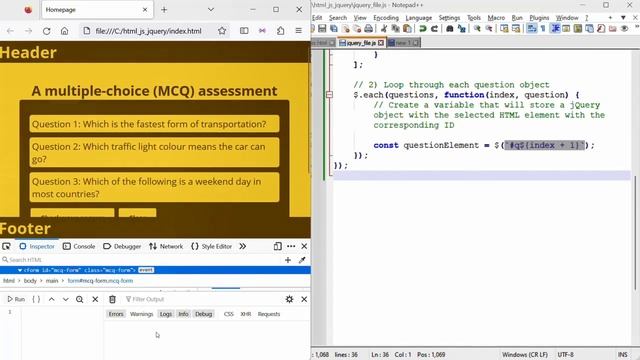Select body in the breadcrumb
Viewport: 640px width, 360px height.
point(30,281)
